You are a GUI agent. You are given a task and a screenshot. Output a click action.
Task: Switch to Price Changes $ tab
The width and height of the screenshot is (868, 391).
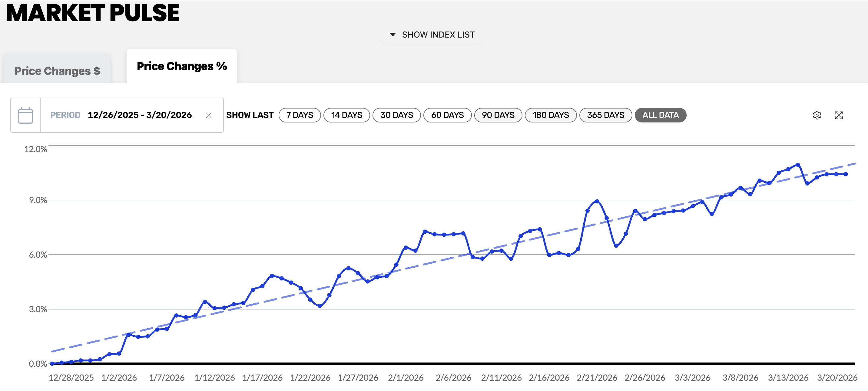57,71
